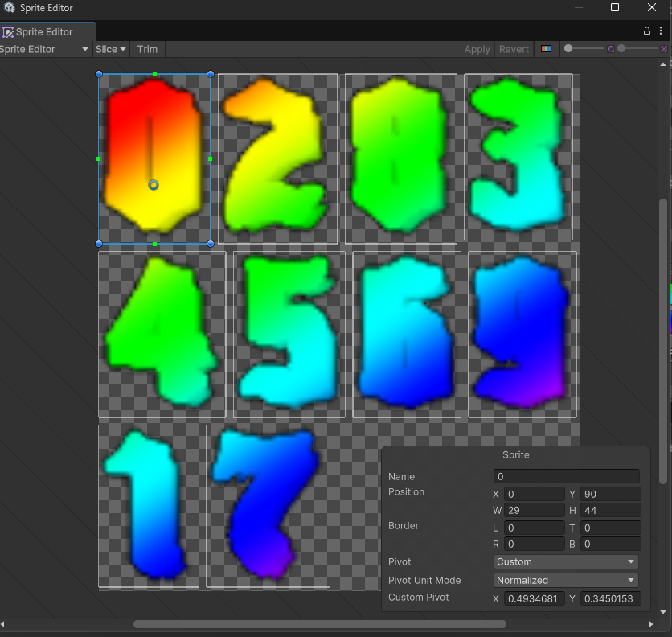Click the Apply button
The height and width of the screenshot is (637, 672).
[477, 49]
